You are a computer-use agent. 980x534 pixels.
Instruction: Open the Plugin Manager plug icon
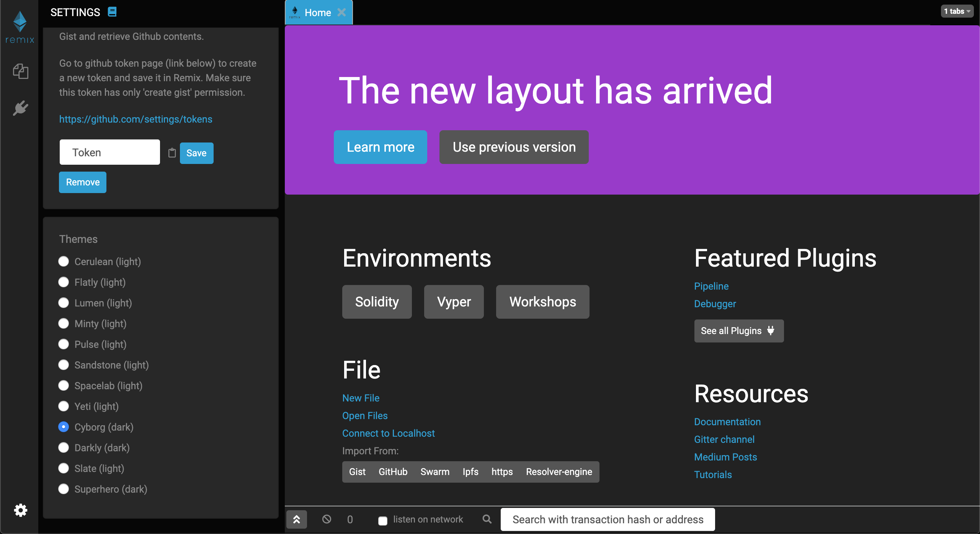coord(21,108)
